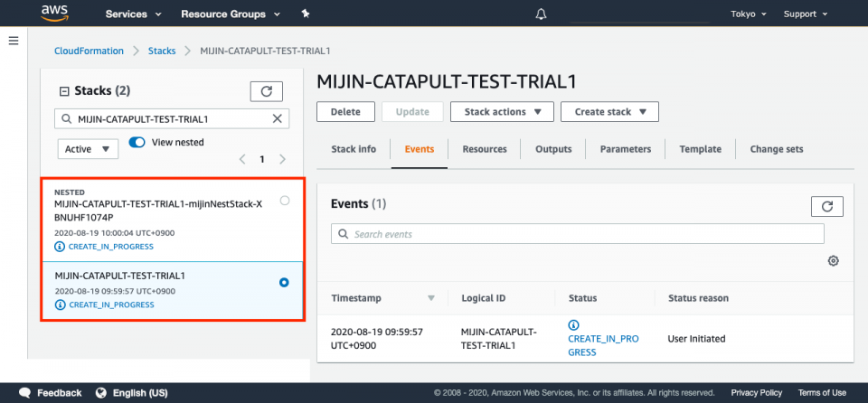
Task: Switch to the Stack info tab
Action: [354, 149]
